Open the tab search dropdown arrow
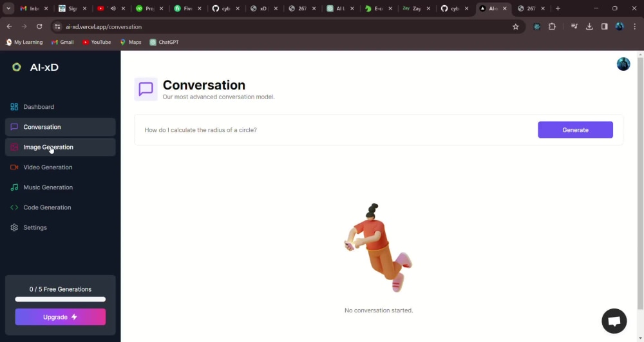Image resolution: width=644 pixels, height=342 pixels. 8,8
